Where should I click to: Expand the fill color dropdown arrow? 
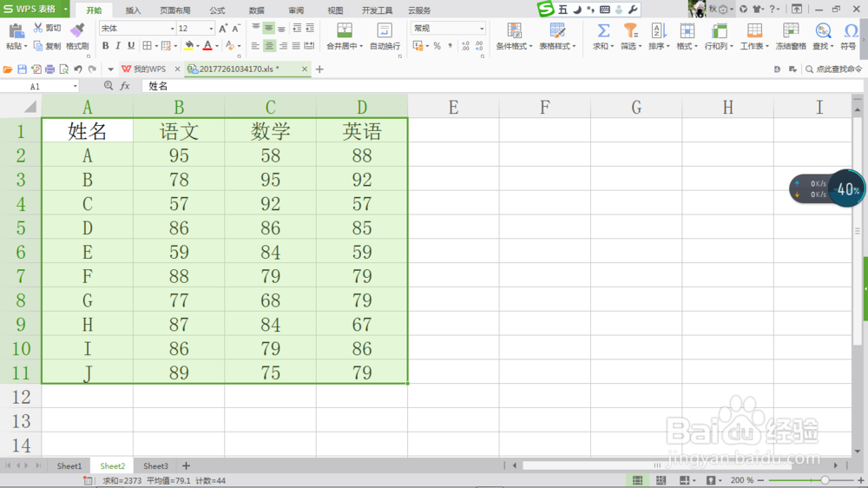(x=198, y=46)
